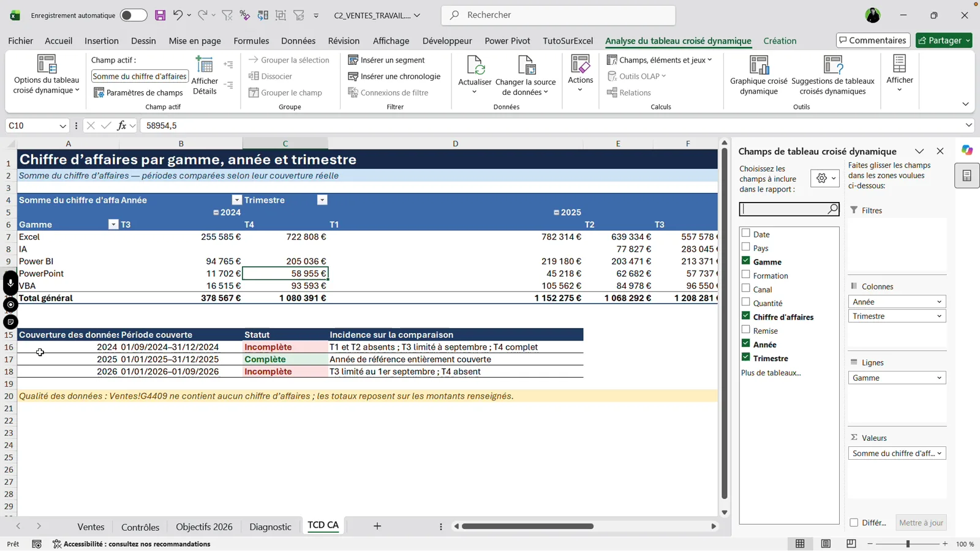Viewport: 980px width, 551px height.
Task: Open the Actions menu icon
Action: [x=580, y=64]
